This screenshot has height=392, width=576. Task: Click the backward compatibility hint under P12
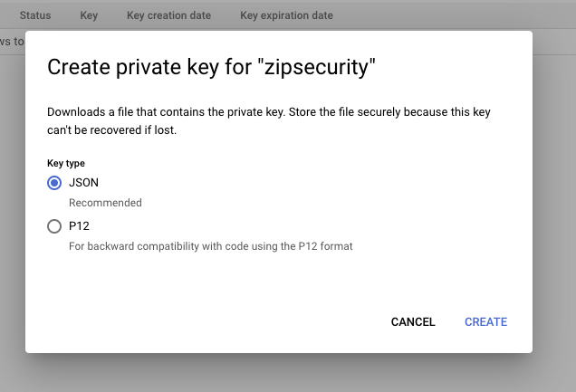tap(210, 246)
